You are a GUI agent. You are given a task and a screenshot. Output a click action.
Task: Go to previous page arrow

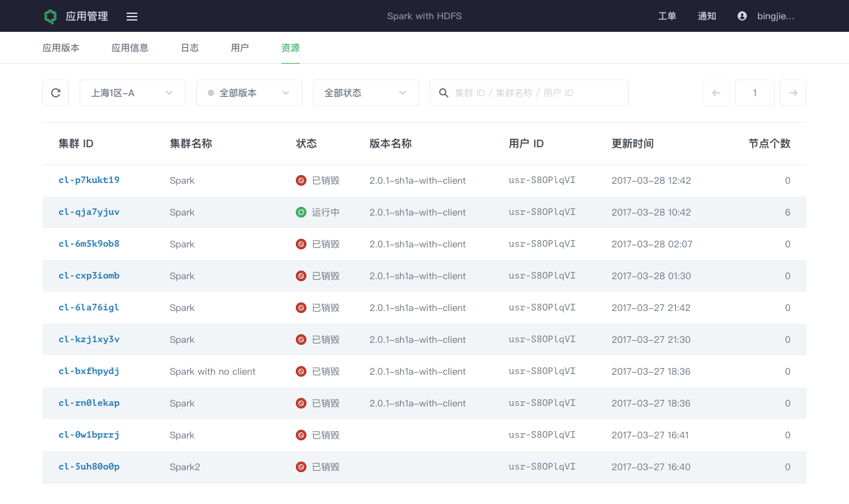[716, 93]
